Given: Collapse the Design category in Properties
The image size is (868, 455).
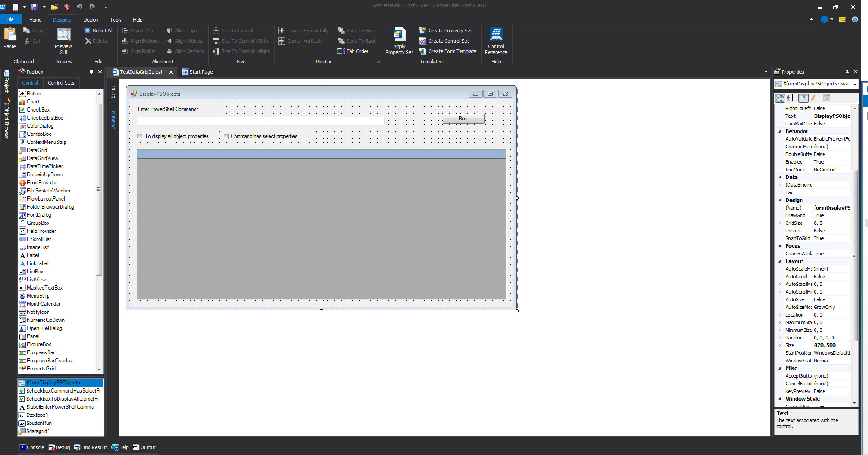Looking at the screenshot, I should tap(780, 201).
